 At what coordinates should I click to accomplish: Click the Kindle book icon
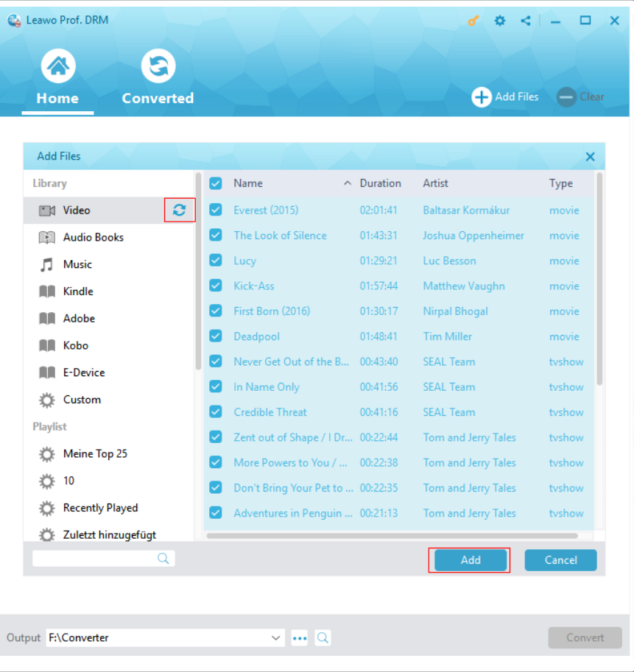coord(47,291)
